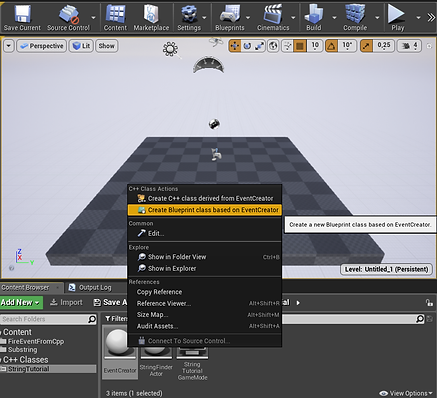
Task: Toggle grid snapping
Action: [300, 46]
